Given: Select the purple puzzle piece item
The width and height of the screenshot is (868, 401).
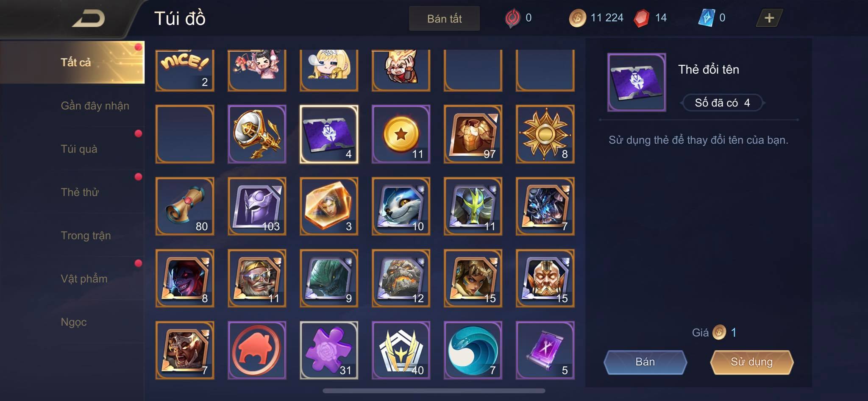Looking at the screenshot, I should 329,350.
